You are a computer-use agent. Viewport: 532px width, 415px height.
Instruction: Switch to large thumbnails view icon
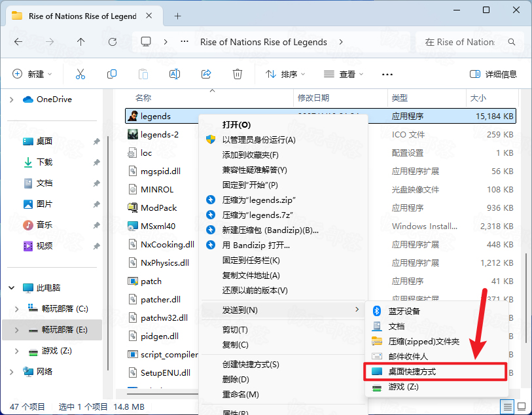click(522, 406)
